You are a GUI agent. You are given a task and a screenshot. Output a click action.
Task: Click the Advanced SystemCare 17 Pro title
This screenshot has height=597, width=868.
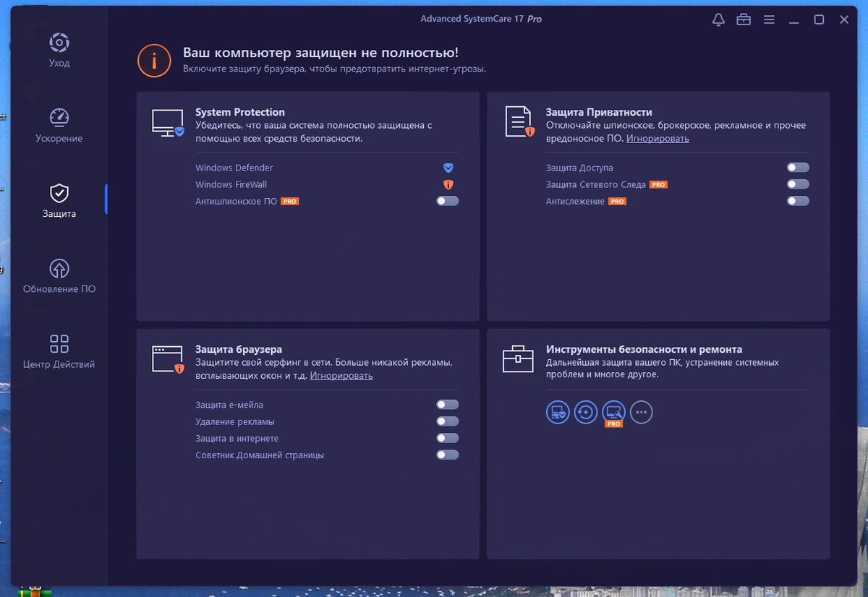[x=481, y=20]
